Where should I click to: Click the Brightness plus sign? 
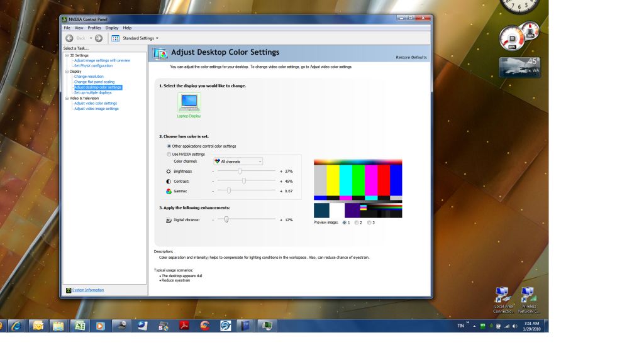(x=281, y=172)
